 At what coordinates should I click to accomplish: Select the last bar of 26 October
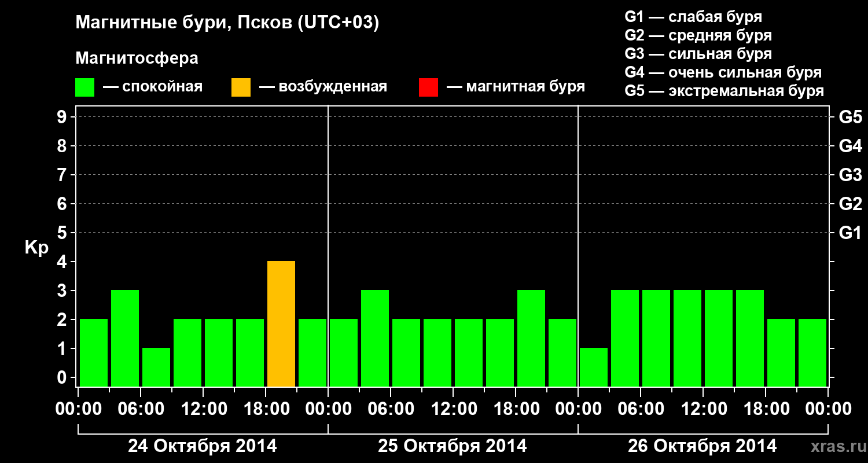point(812,352)
